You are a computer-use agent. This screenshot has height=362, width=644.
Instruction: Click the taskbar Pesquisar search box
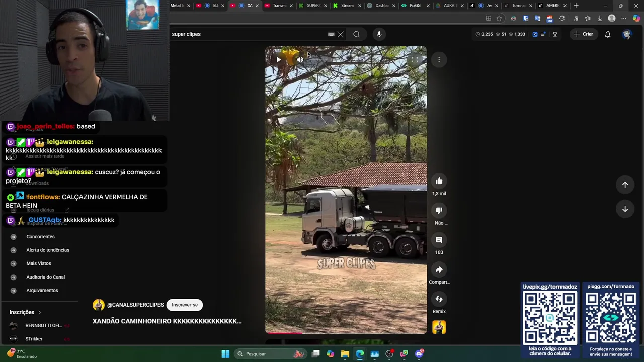[271, 354]
